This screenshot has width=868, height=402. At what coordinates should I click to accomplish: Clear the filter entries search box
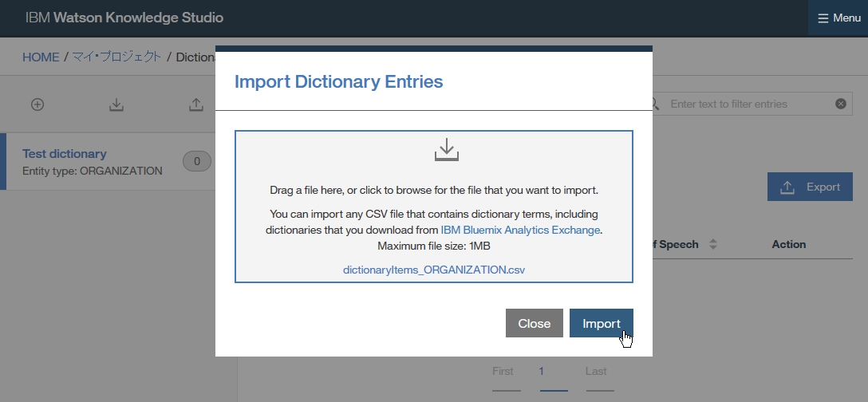(840, 104)
